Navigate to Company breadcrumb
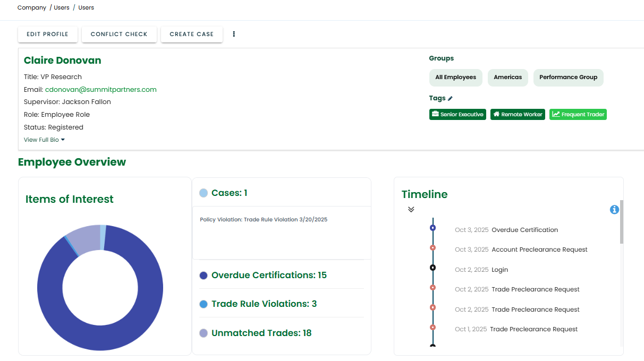The image size is (644, 361). pyautogui.click(x=31, y=7)
